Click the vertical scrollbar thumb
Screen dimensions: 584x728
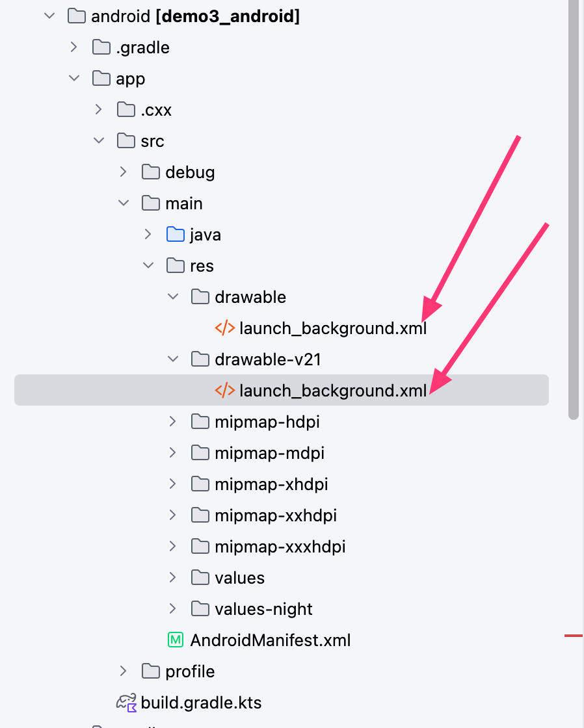coord(574,209)
